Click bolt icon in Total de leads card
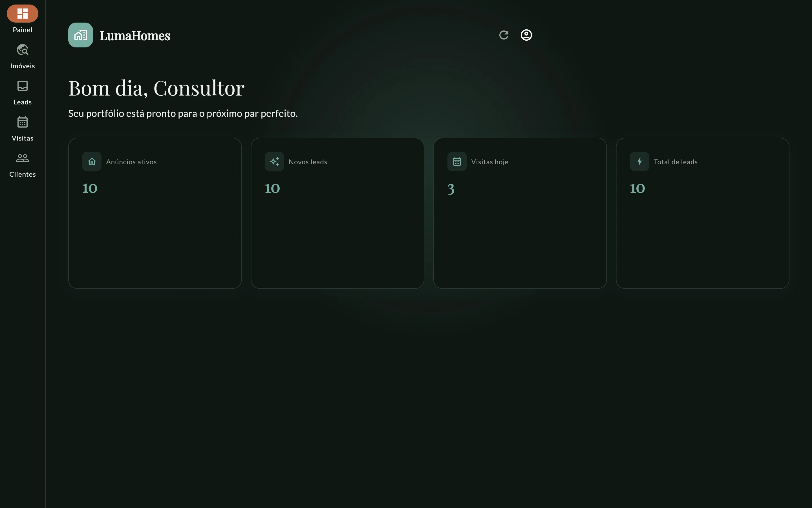Screen dimensions: 812x508 pyautogui.click(x=639, y=162)
